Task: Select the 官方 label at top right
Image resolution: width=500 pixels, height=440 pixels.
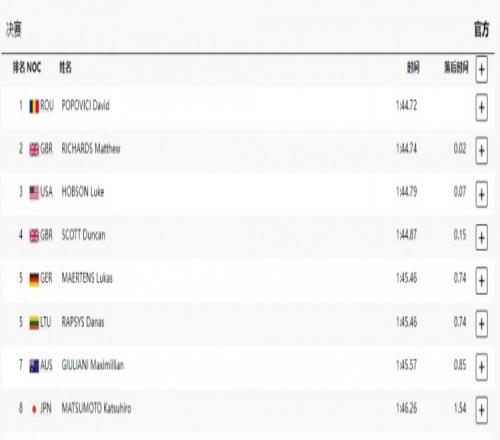Action: pos(482,29)
